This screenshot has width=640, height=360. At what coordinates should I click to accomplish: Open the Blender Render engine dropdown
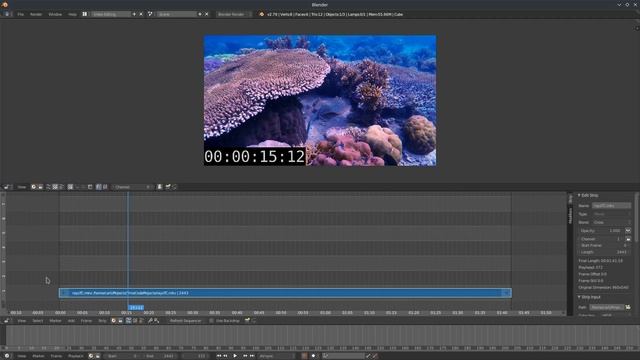pyautogui.click(x=234, y=14)
